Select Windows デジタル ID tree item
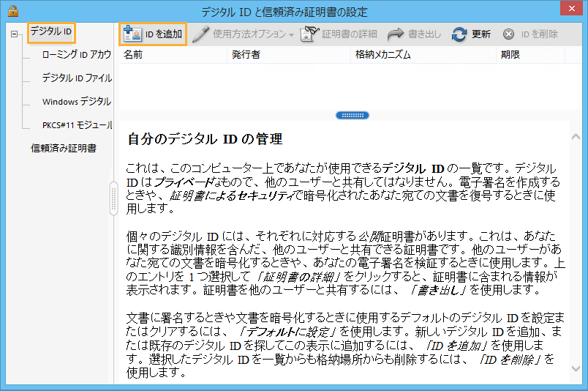588x391 pixels. (77, 102)
